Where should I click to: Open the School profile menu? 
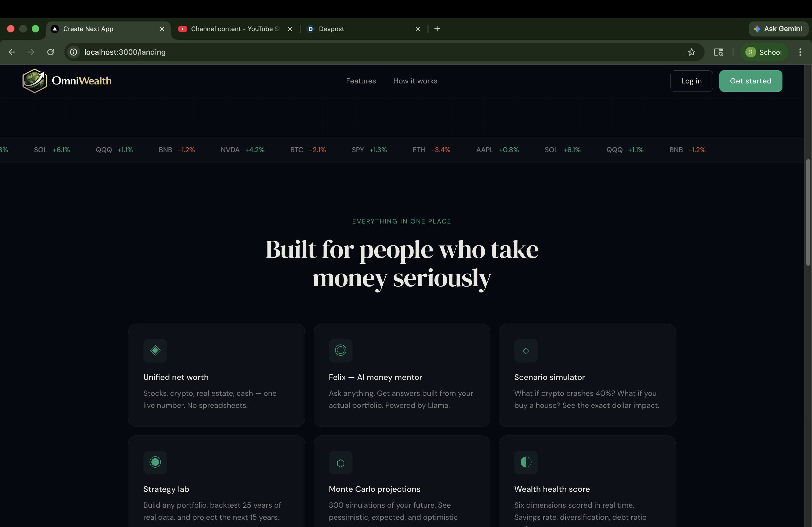[x=764, y=52]
